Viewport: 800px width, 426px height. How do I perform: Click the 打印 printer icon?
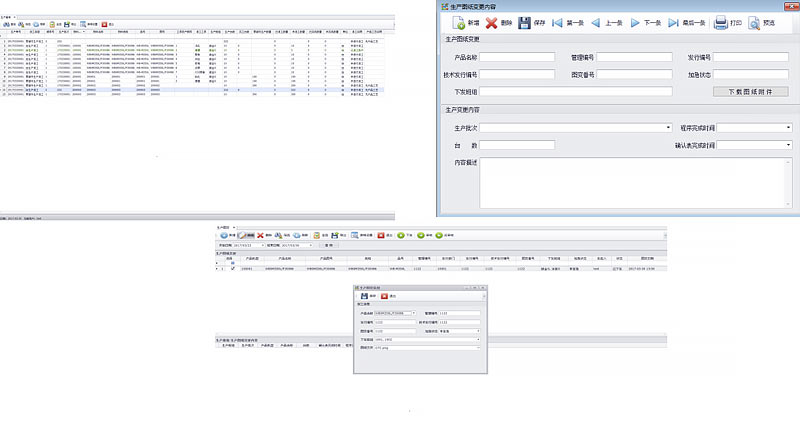[x=720, y=22]
